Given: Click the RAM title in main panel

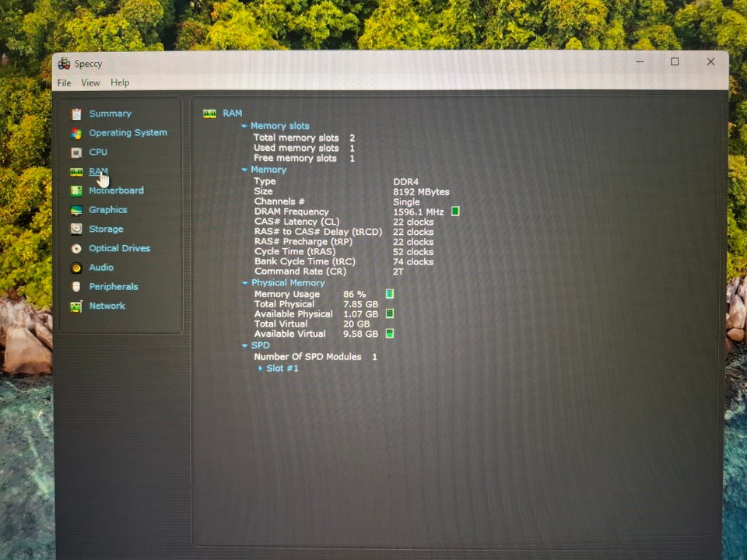Looking at the screenshot, I should point(233,114).
